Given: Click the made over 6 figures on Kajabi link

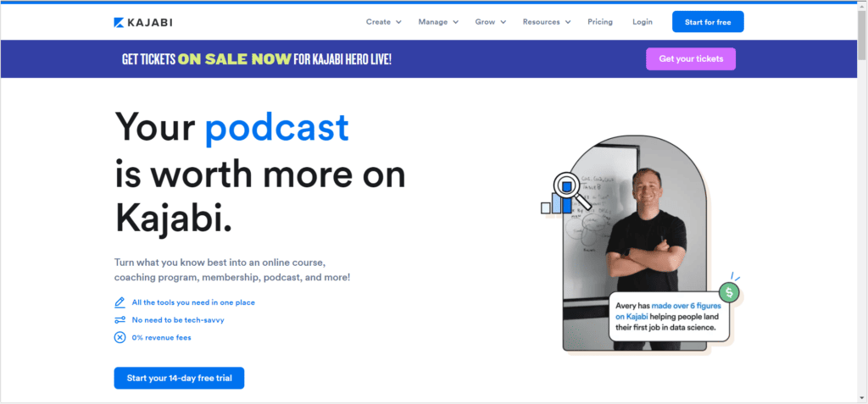Looking at the screenshot, I should pos(668,311).
